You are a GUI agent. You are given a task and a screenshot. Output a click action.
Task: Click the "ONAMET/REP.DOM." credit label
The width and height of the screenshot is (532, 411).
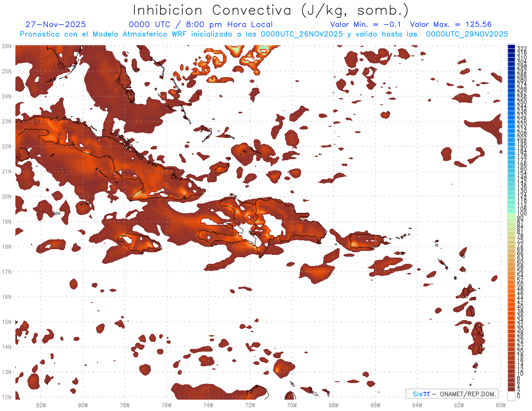pyautogui.click(x=468, y=394)
